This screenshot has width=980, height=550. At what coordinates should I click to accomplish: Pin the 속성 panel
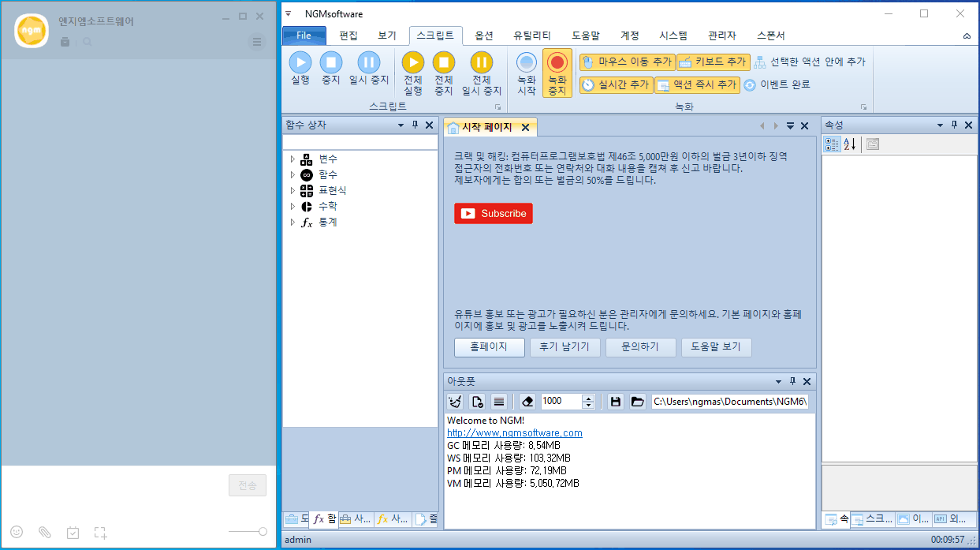[954, 125]
